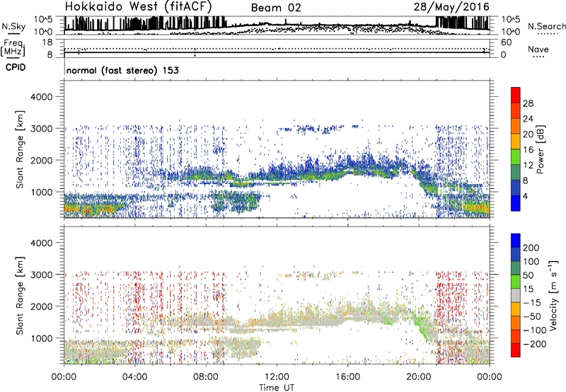Click the "normal (fast stereo) 153" text

(x=122, y=70)
